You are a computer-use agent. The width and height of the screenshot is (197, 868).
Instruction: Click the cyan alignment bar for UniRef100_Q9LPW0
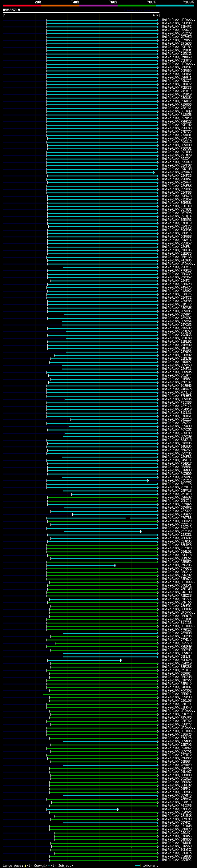pyautogui.click(x=103, y=23)
